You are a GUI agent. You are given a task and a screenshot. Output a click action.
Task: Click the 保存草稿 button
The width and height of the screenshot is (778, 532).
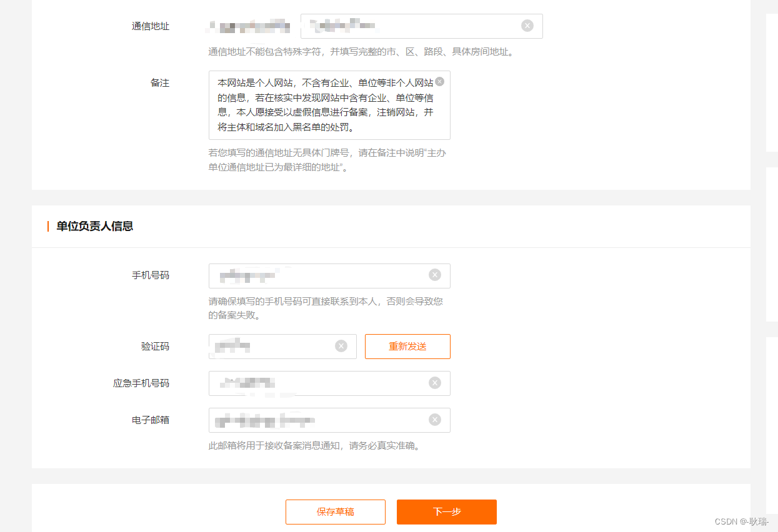tap(336, 512)
